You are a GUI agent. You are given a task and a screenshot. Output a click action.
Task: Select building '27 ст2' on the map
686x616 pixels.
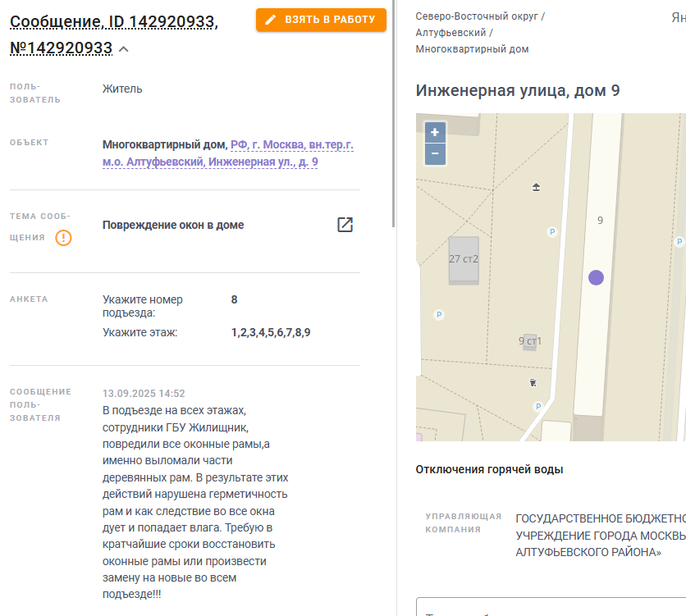(x=464, y=259)
